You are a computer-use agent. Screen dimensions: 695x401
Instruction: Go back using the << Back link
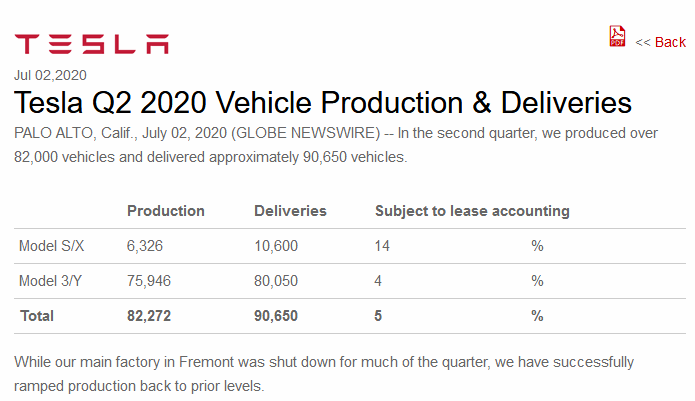point(661,42)
